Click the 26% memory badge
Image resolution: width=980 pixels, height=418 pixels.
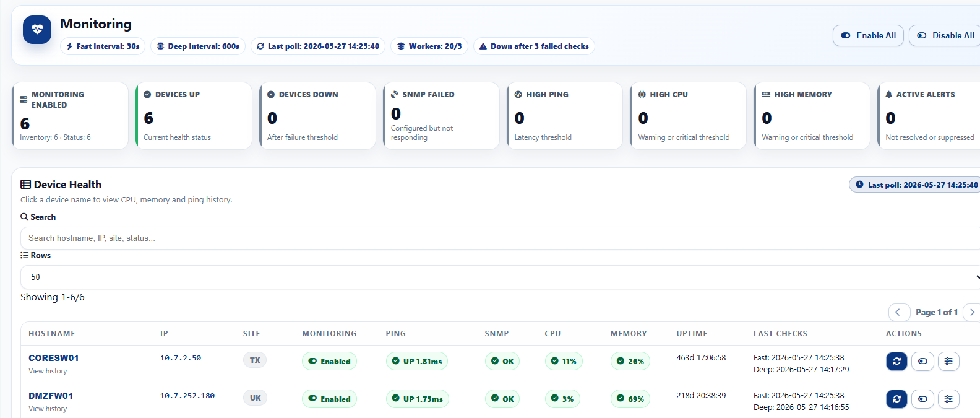[630, 361]
